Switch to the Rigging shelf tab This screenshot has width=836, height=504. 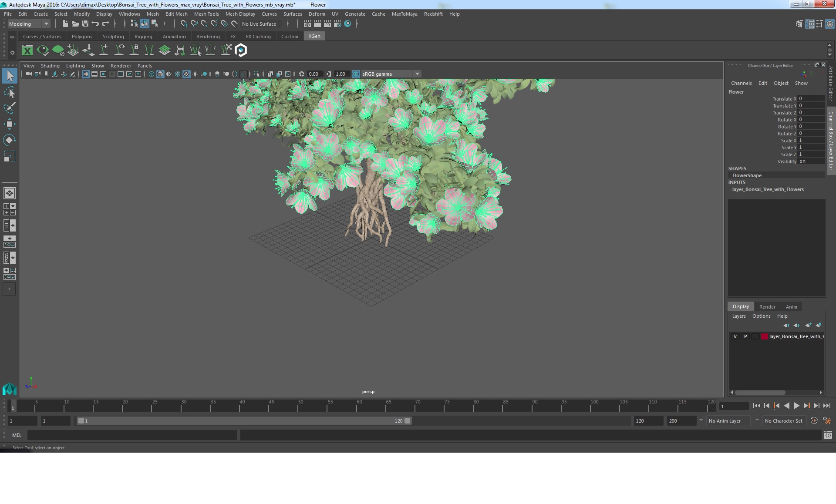point(143,37)
